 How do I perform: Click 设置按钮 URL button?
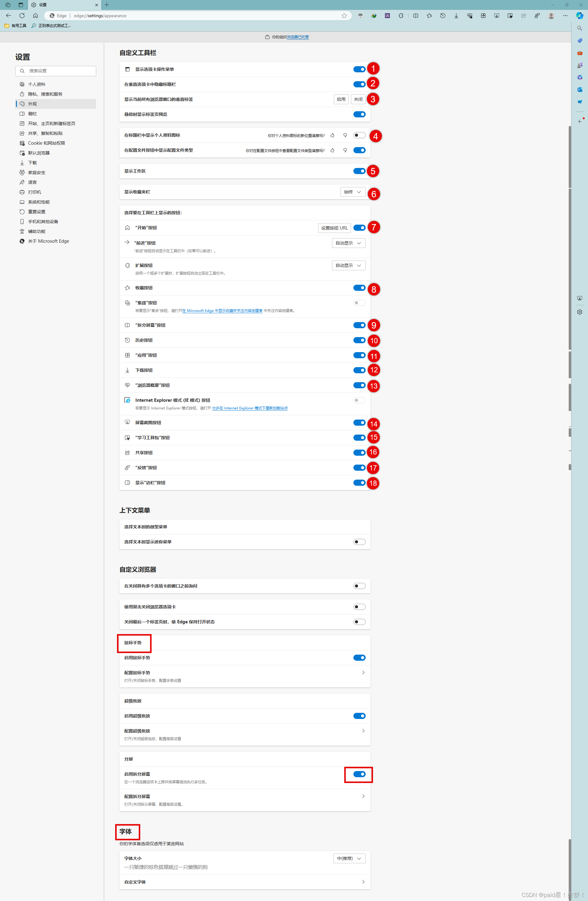click(x=334, y=228)
